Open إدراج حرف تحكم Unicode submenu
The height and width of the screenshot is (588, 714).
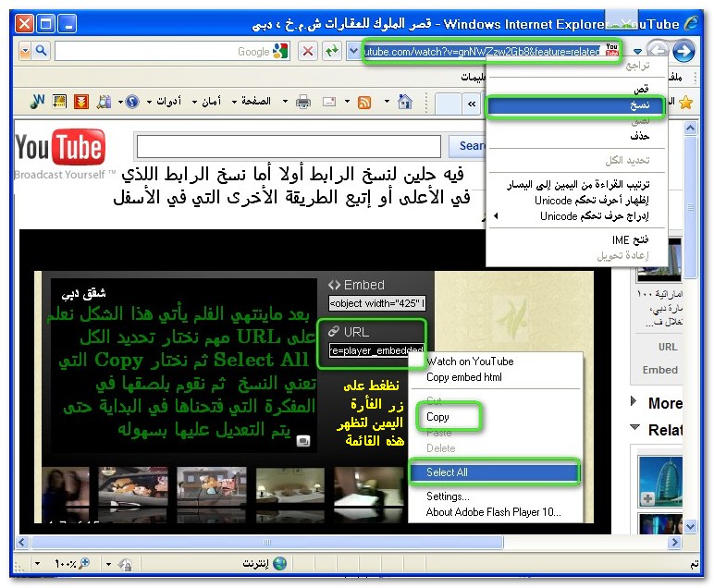[576, 215]
